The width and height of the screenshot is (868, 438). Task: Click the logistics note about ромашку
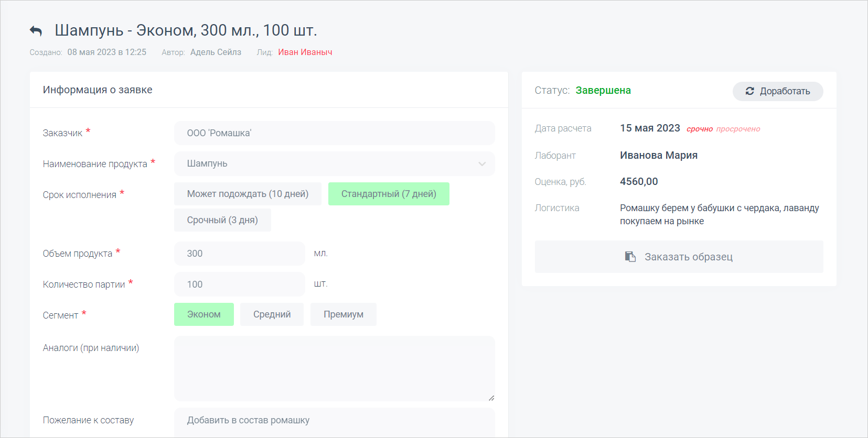tap(720, 214)
